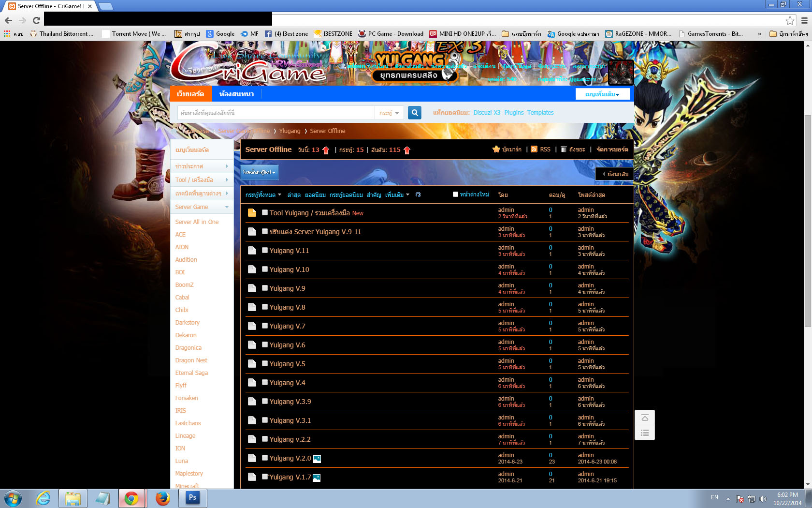Screen dimensions: 812x508
Task: Check the box for Yulgang V.9 thread
Action: coord(265,288)
